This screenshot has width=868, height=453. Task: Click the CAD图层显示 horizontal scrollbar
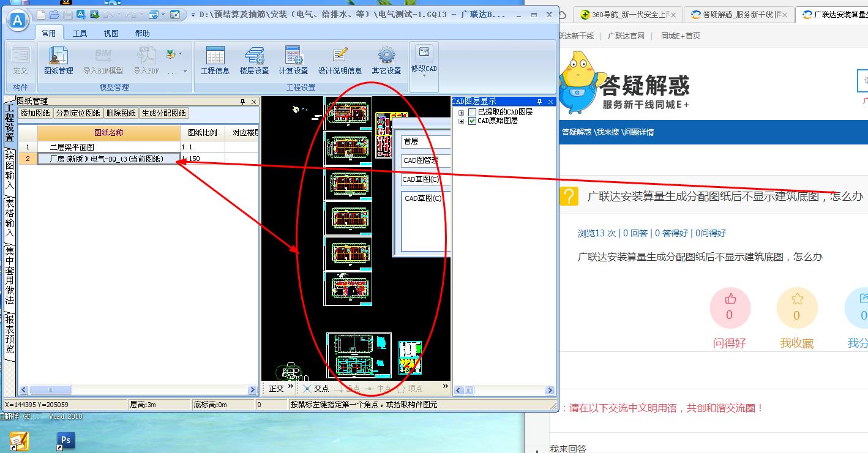point(503,390)
